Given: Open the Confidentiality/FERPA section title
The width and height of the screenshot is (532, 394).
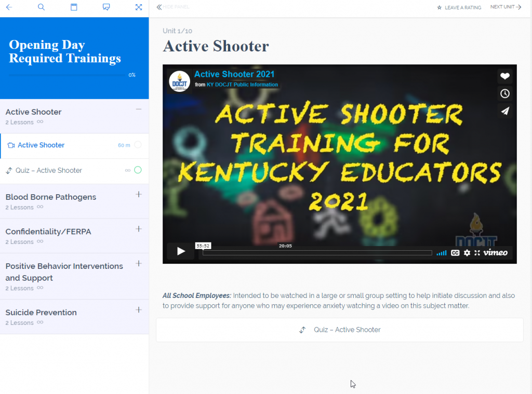Looking at the screenshot, I should pos(48,232).
